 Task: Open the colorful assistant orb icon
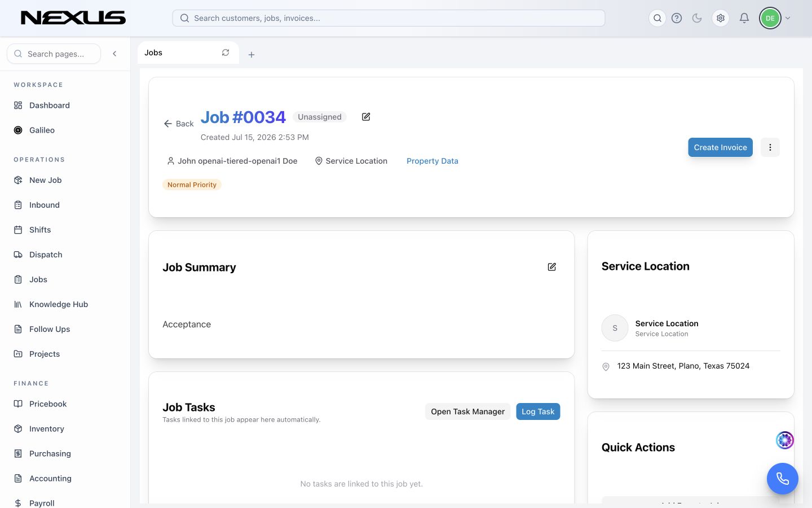coord(785,440)
